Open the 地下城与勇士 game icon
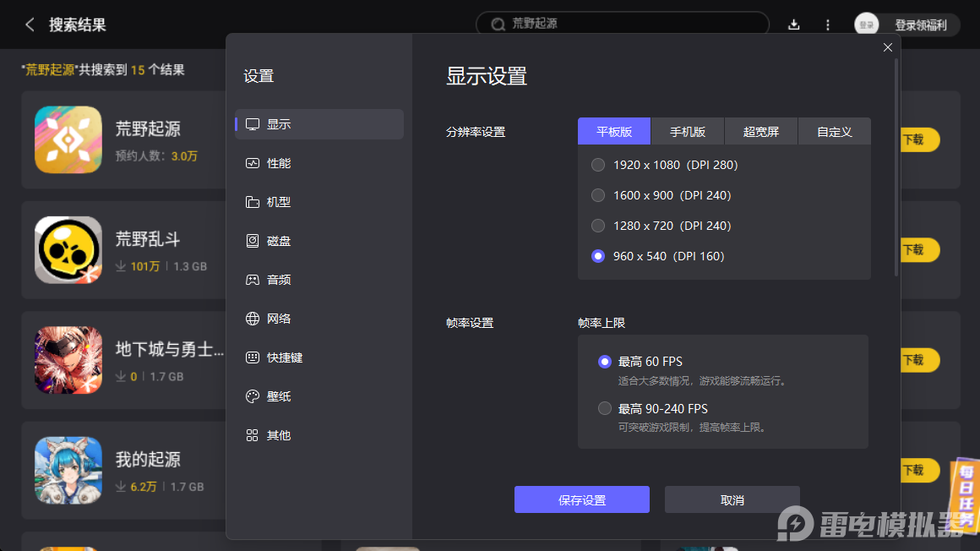980x551 pixels. (x=68, y=360)
